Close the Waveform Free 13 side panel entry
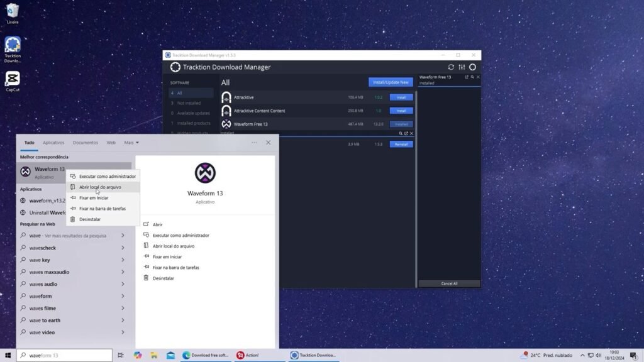Screen dimensions: 644x362 tap(478, 77)
